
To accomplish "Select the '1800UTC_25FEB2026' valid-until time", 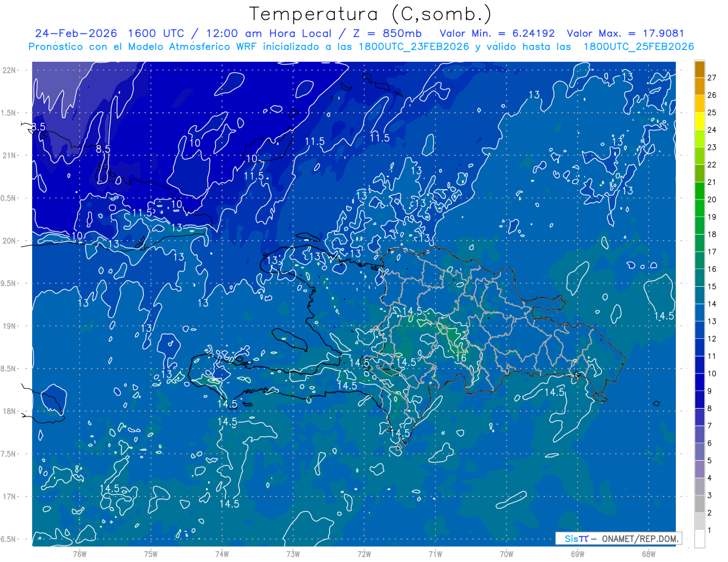I will 639,47.
